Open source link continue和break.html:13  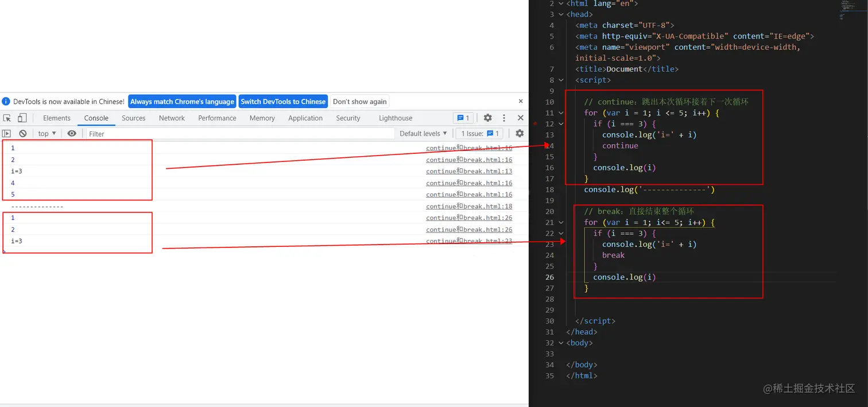[x=469, y=171]
